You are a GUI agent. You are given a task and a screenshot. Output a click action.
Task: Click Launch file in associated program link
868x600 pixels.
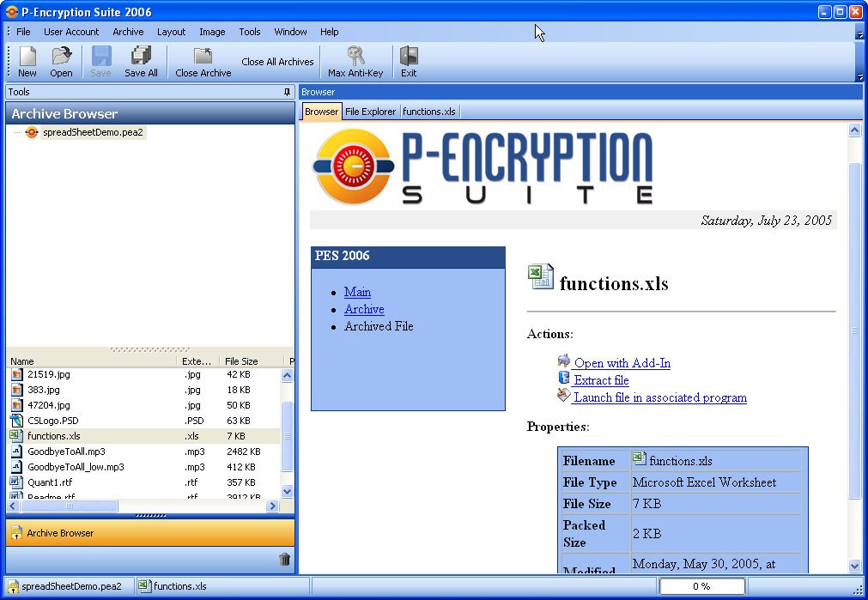[x=660, y=397]
